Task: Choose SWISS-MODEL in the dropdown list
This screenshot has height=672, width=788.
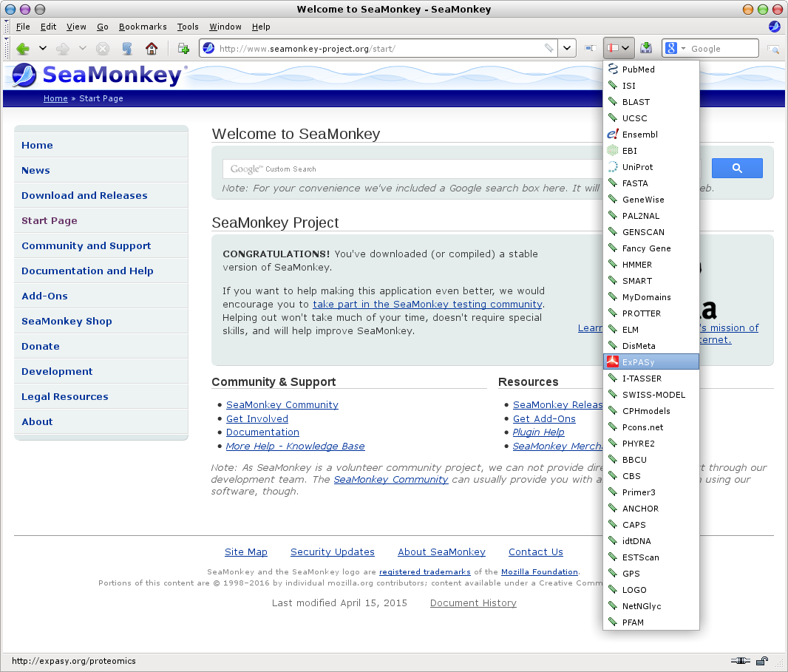Action: (x=653, y=395)
